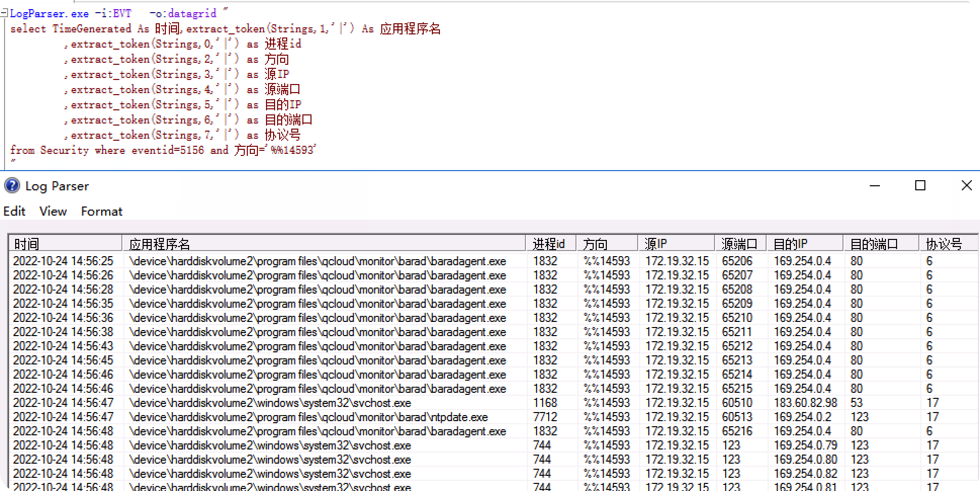
Task: Open the Format menu
Action: [x=101, y=211]
